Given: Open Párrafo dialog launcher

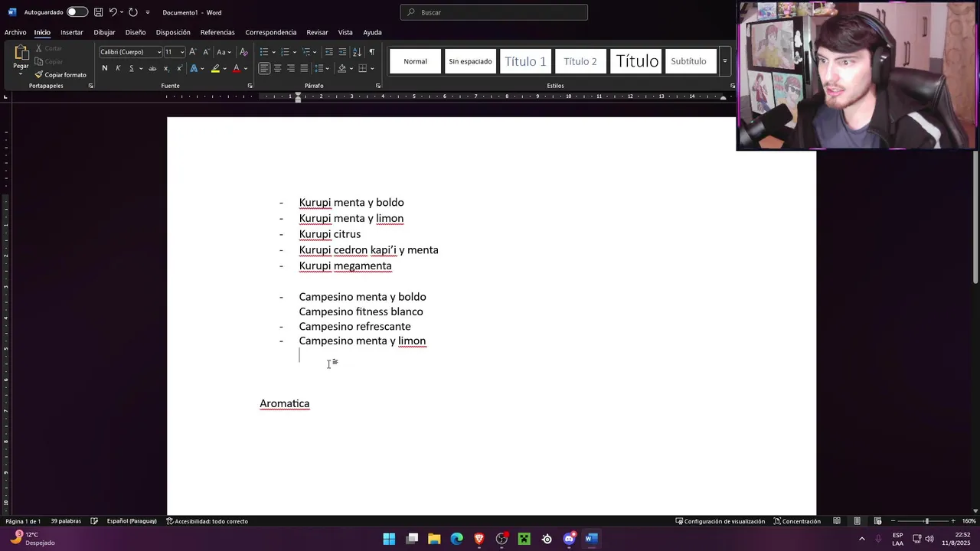Looking at the screenshot, I should point(378,86).
